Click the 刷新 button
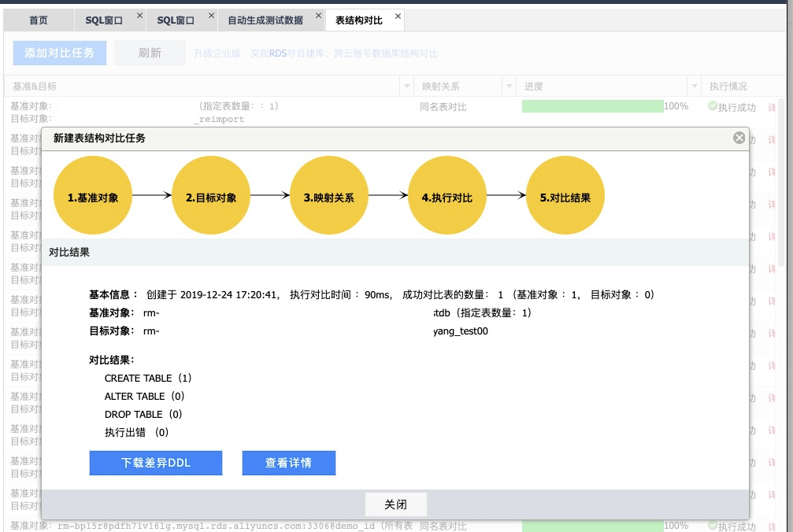Image resolution: width=793 pixels, height=532 pixels. [x=150, y=53]
